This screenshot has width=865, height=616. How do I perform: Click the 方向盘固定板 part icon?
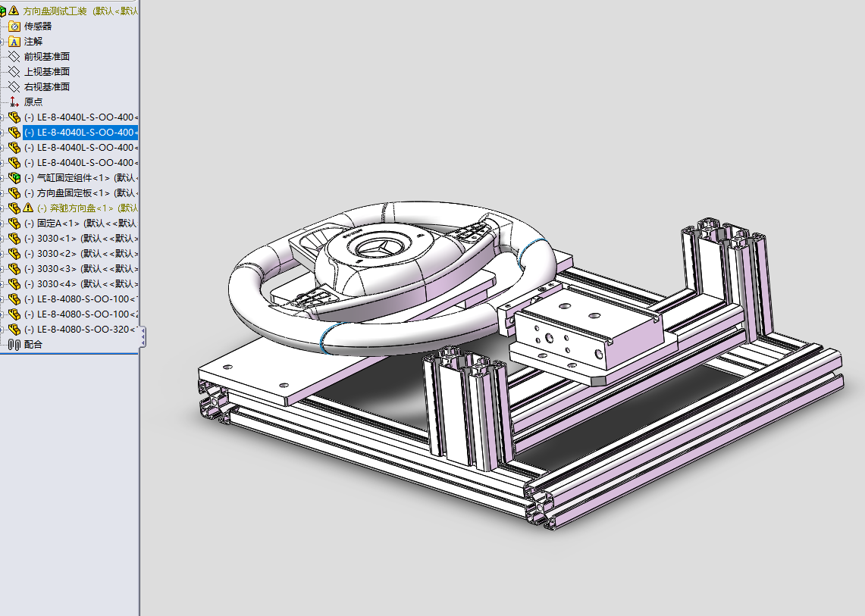(x=14, y=193)
